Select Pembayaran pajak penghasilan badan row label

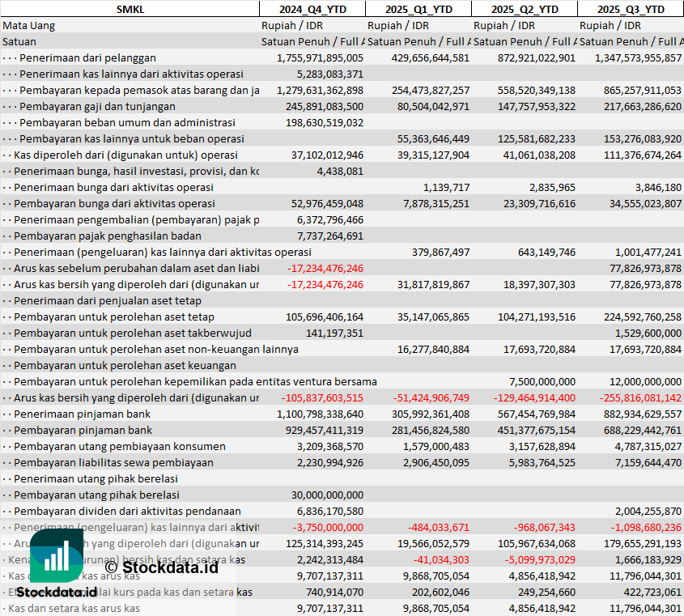tap(108, 236)
